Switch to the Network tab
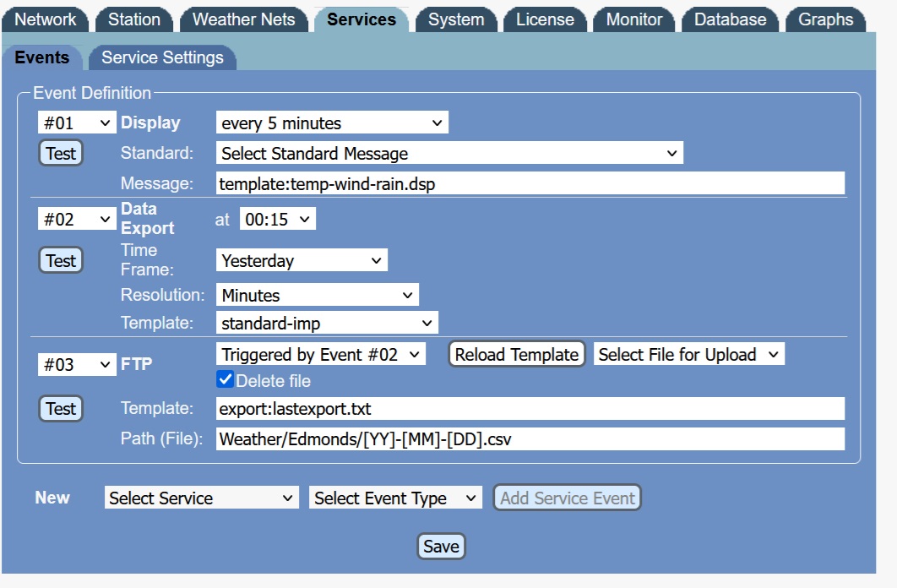 pyautogui.click(x=46, y=19)
